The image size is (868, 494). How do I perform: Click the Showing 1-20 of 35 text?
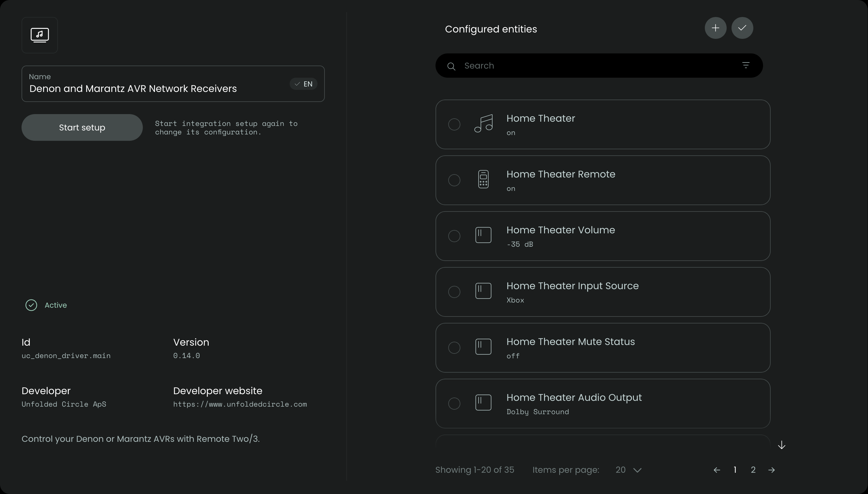pyautogui.click(x=475, y=470)
